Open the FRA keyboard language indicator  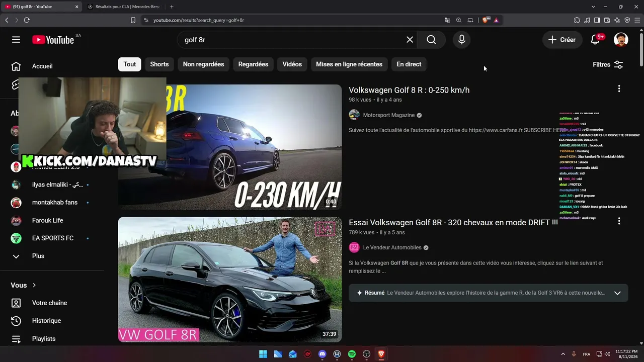[587, 354]
